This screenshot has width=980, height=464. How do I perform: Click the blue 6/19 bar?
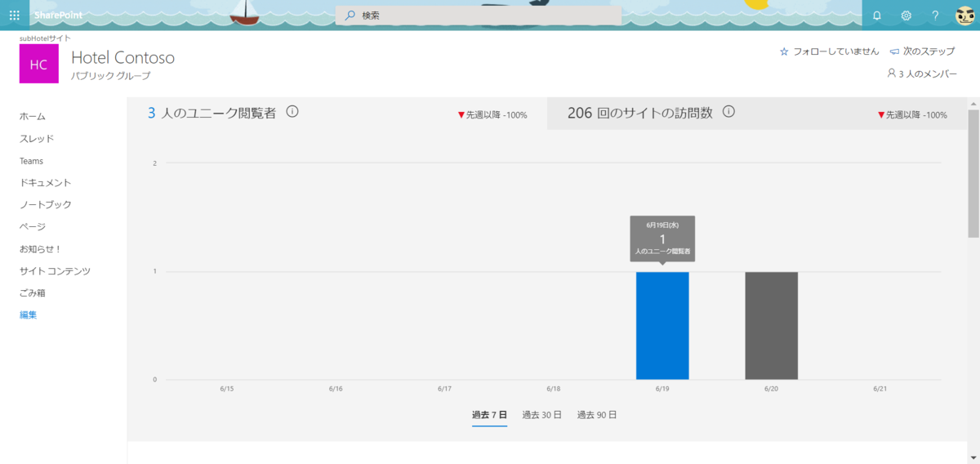662,326
